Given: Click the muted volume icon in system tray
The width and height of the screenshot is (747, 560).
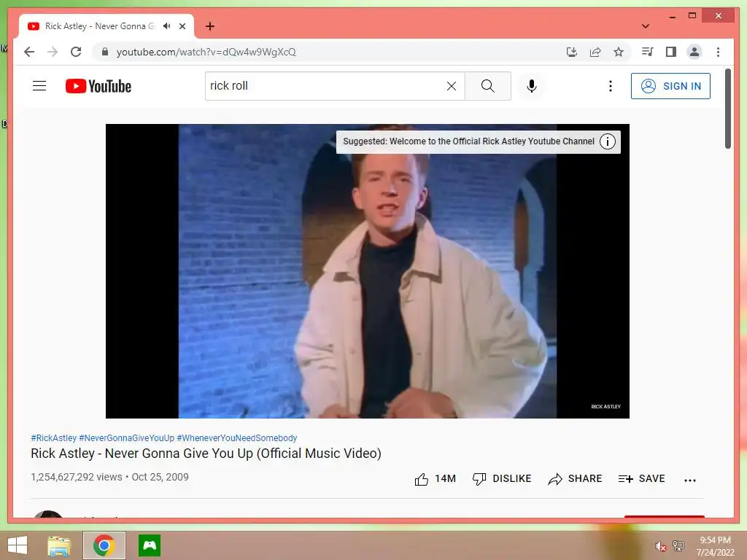Looking at the screenshot, I should click(660, 546).
